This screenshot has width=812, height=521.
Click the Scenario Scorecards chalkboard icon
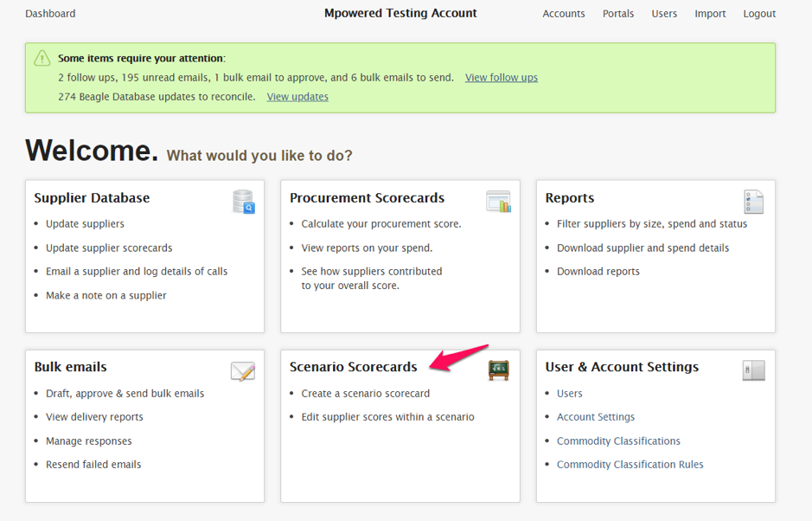(498, 370)
